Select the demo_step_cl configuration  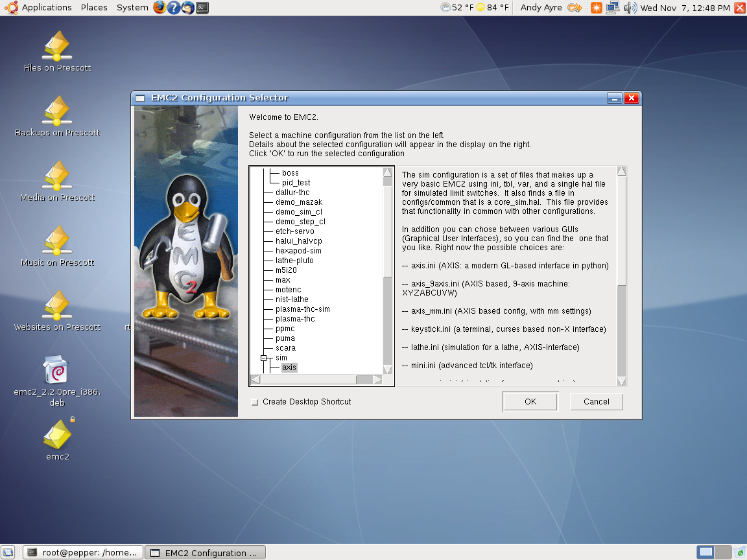coord(300,222)
